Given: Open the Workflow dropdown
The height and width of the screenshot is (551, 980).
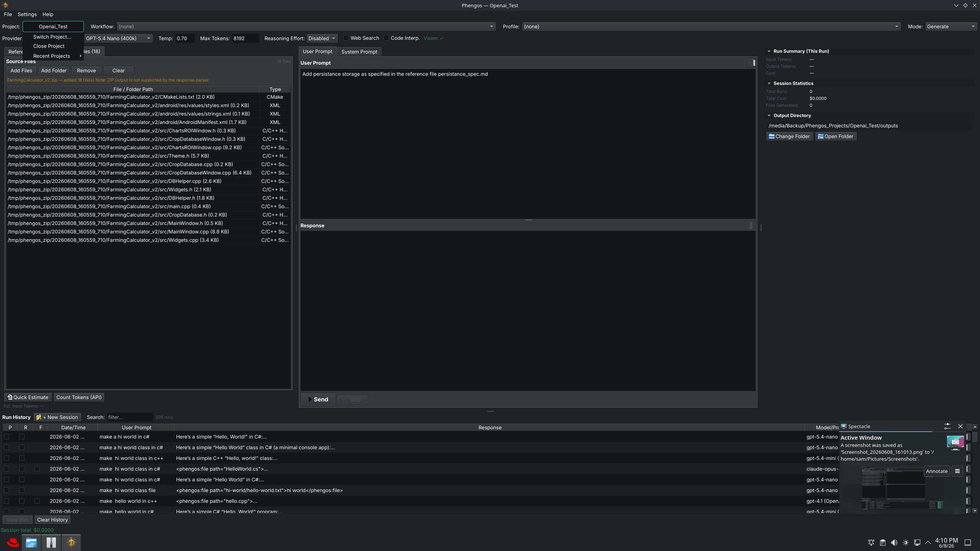Looking at the screenshot, I should pos(306,26).
